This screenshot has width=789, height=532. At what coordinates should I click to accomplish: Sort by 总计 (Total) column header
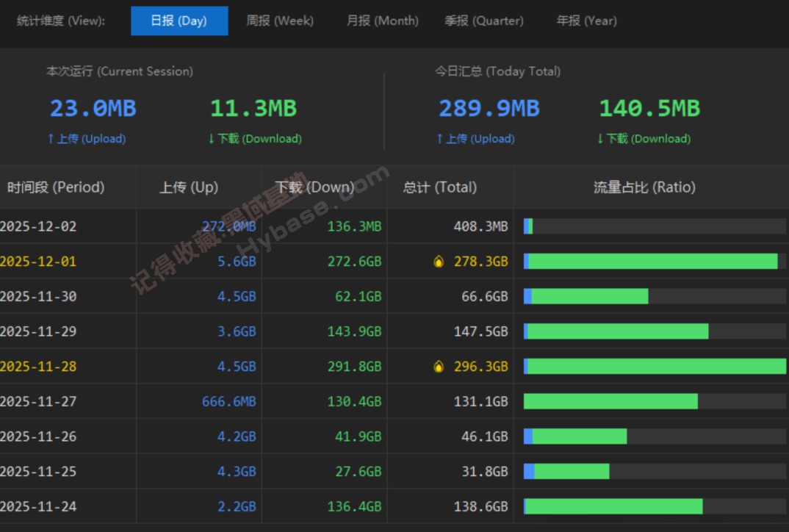coord(439,187)
